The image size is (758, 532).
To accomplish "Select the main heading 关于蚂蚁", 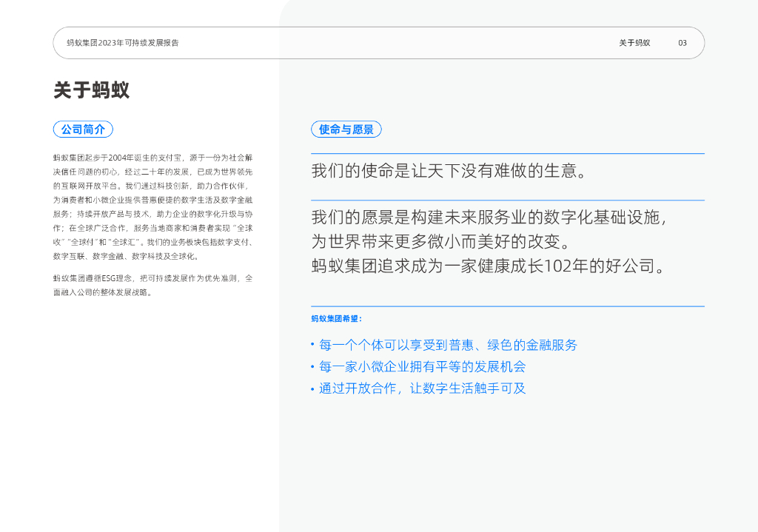I will pyautogui.click(x=92, y=90).
